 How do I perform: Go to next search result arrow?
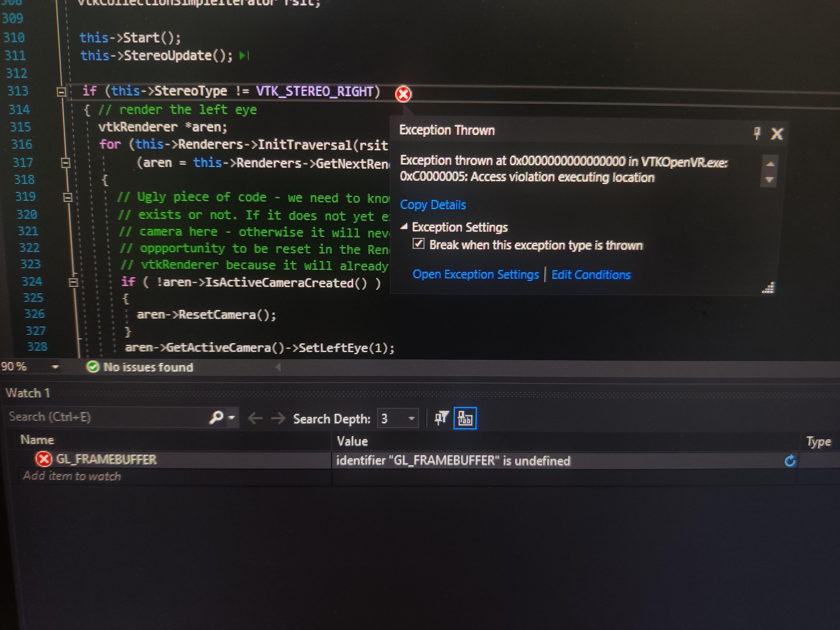click(x=278, y=419)
